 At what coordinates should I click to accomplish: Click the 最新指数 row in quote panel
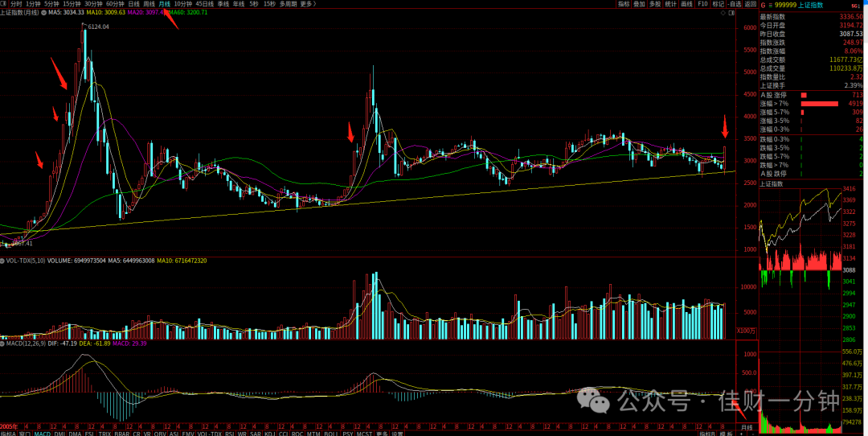click(x=811, y=16)
